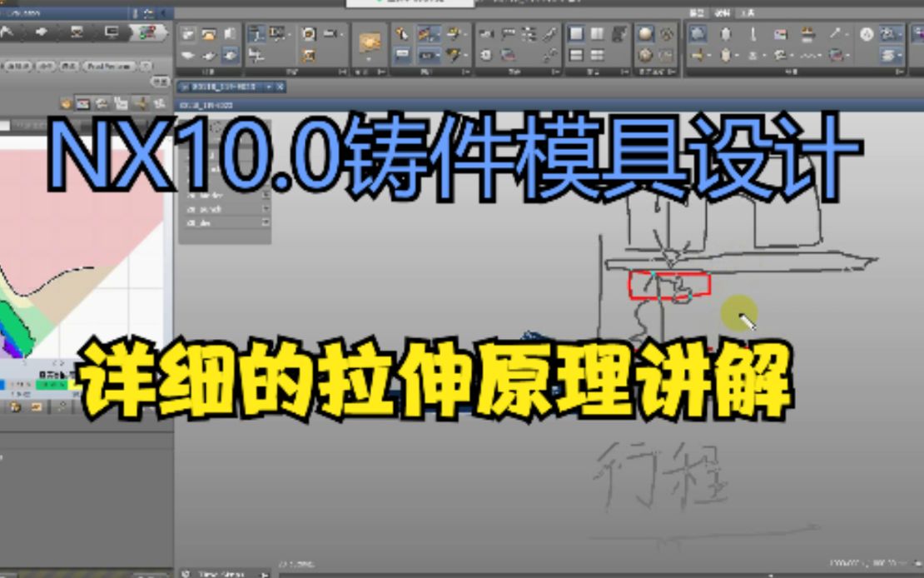
Task: Select the Measure Distance tool
Action: pos(752,33)
